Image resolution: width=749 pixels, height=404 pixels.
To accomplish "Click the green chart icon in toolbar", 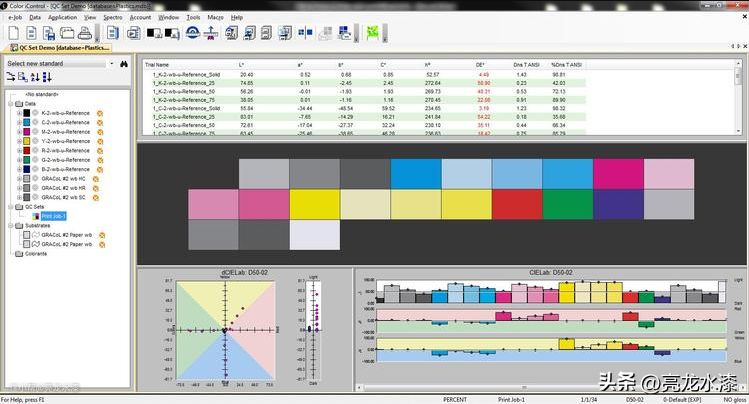I will (372, 32).
